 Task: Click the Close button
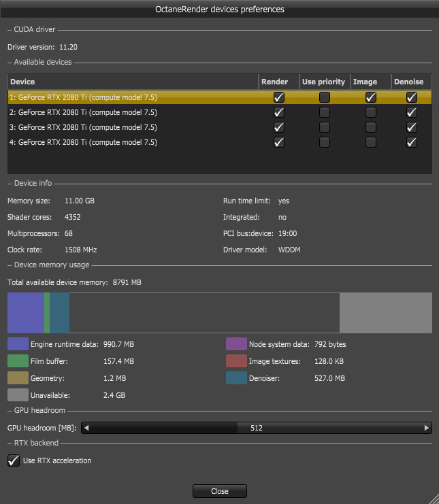point(220,491)
